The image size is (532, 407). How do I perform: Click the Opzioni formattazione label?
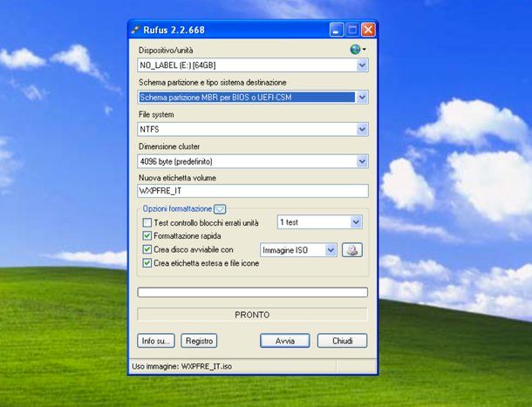(x=177, y=209)
